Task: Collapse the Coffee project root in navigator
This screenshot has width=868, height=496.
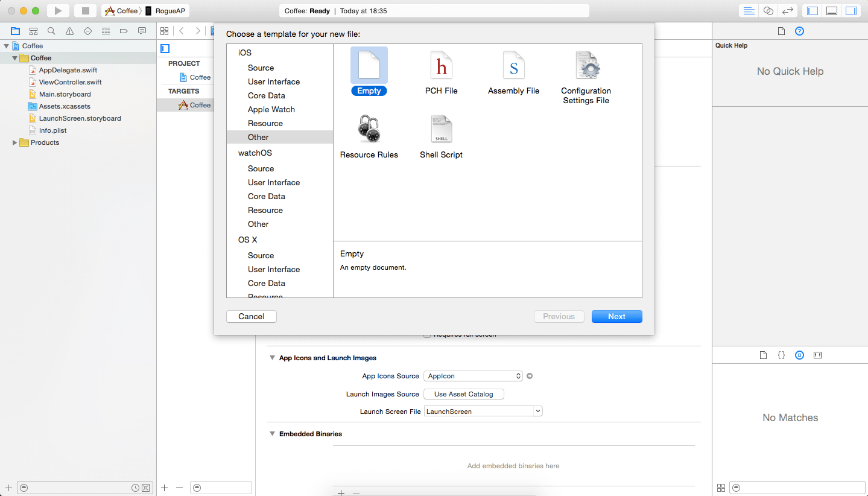Action: 6,46
